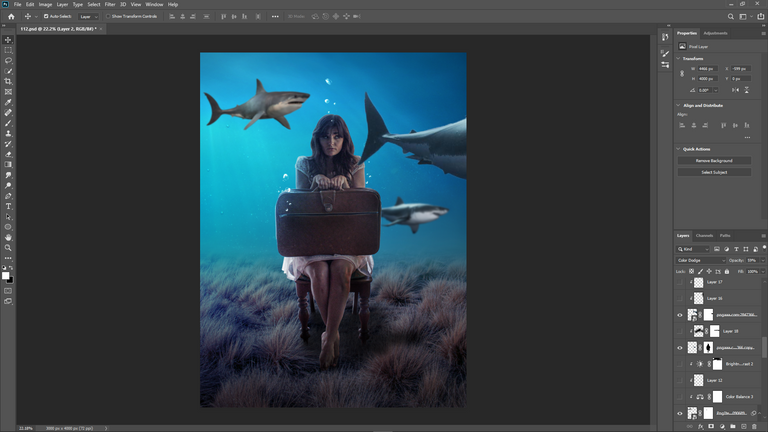Open the rotation angle dropdown arrow
Image resolution: width=768 pixels, height=432 pixels.
716,90
